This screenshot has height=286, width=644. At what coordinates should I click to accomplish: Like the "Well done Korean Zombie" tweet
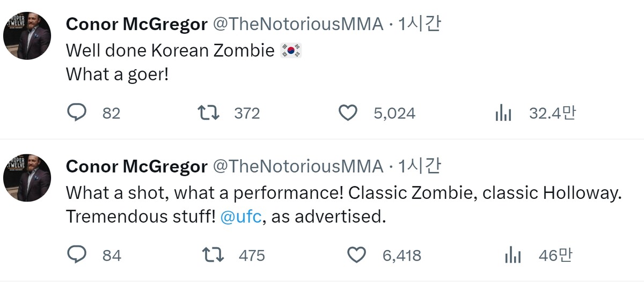348,113
